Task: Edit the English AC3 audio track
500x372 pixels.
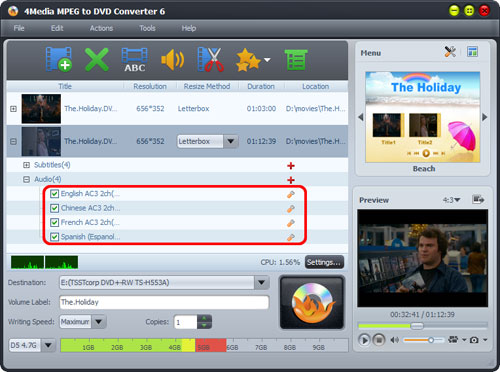Action: (x=291, y=194)
